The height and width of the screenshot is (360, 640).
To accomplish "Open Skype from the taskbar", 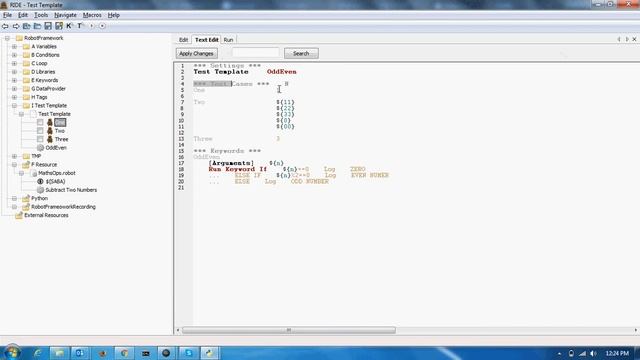I will pos(188,353).
